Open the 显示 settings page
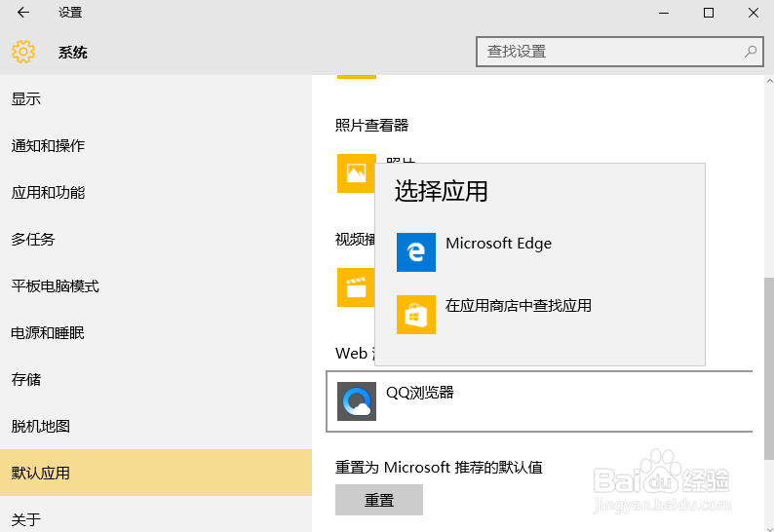 click(x=156, y=98)
